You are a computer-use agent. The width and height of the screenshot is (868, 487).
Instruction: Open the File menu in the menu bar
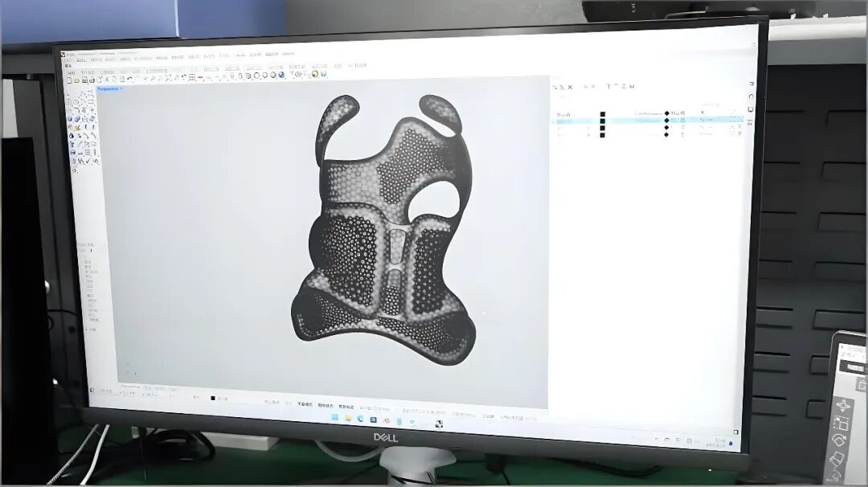(x=70, y=60)
